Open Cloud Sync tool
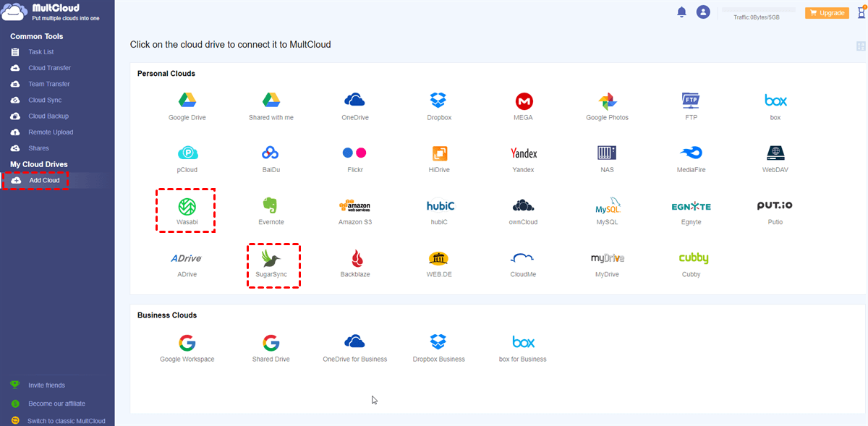 coord(45,100)
